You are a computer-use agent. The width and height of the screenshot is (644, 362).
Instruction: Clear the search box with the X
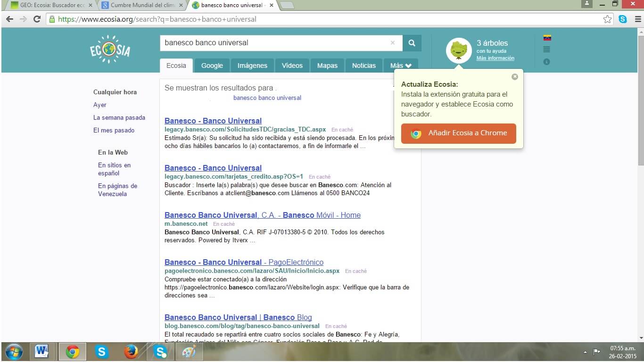[x=393, y=43]
